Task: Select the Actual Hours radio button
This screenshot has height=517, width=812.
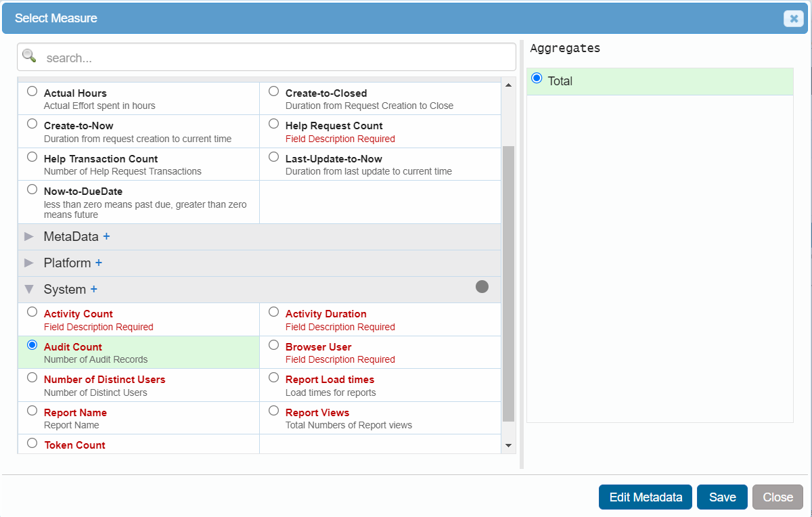Action: (32, 91)
